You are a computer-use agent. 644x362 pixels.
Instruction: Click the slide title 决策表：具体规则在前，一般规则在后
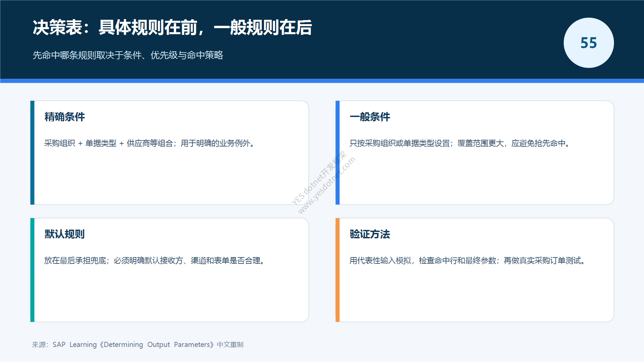172,27
